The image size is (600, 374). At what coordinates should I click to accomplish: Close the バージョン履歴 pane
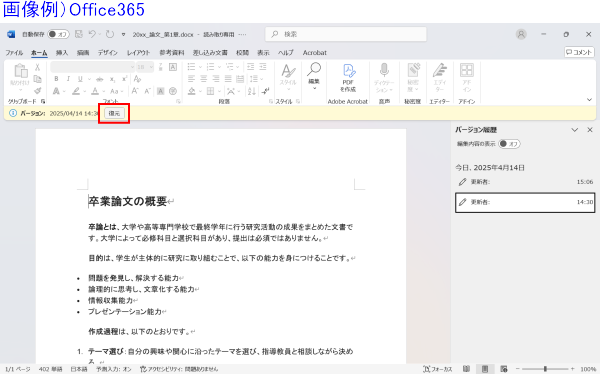tap(590, 130)
